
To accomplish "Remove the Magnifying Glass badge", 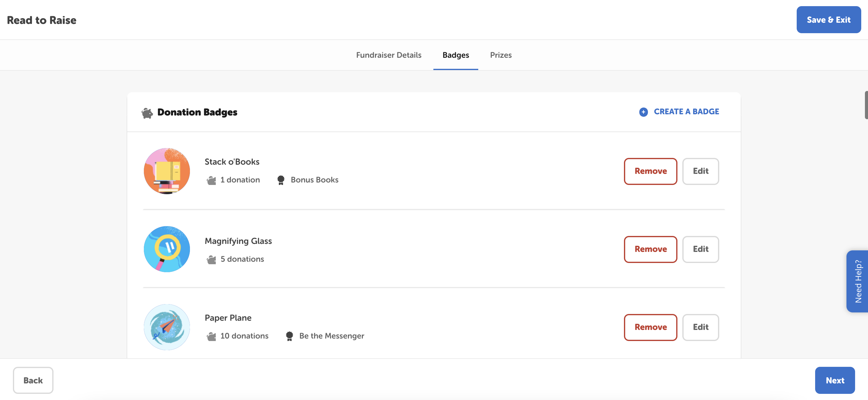I will (x=650, y=249).
